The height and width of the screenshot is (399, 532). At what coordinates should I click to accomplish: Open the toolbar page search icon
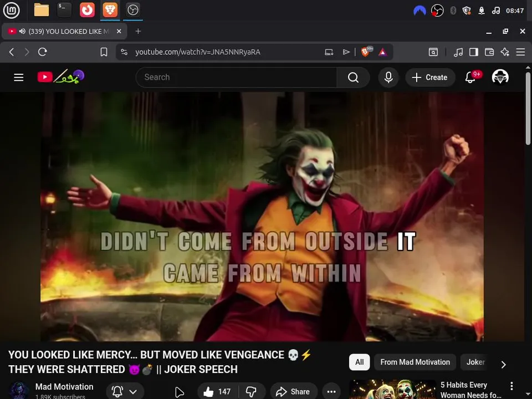(433, 52)
